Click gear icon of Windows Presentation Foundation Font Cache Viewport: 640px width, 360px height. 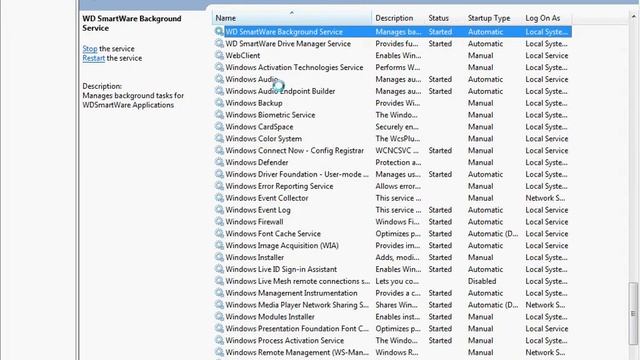[x=219, y=328]
